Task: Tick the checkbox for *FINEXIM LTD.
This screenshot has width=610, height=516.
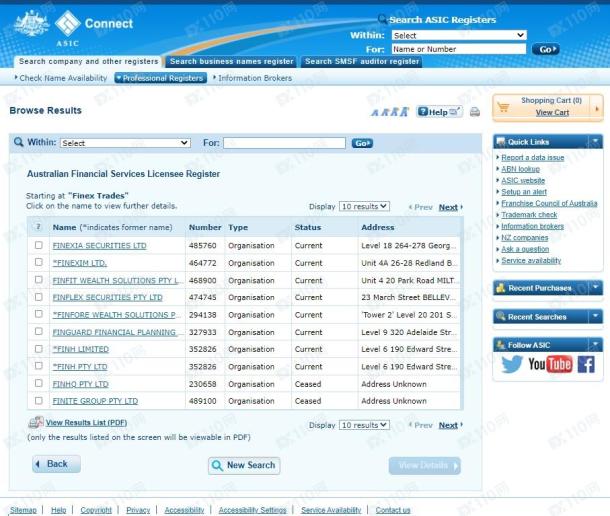Action: pos(39,262)
